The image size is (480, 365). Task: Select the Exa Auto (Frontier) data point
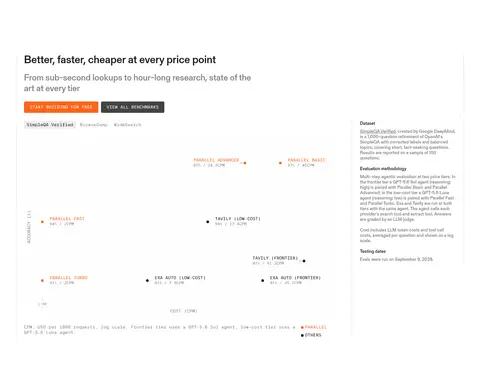[263, 281]
